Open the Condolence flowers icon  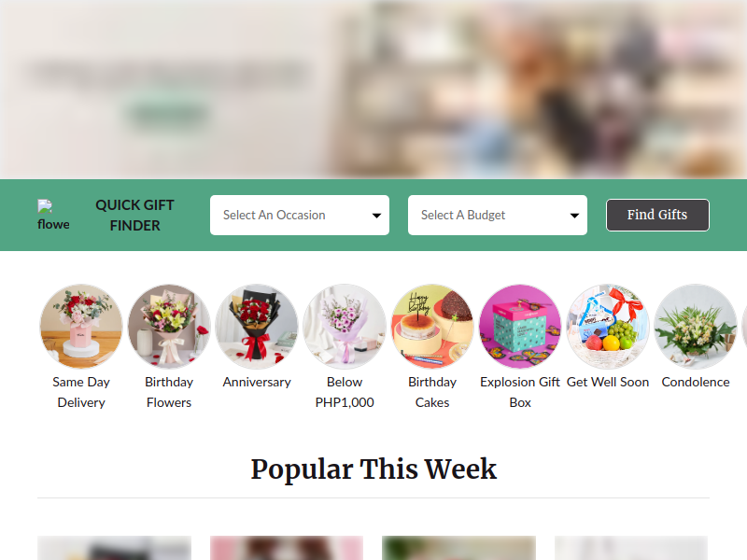[x=696, y=326]
